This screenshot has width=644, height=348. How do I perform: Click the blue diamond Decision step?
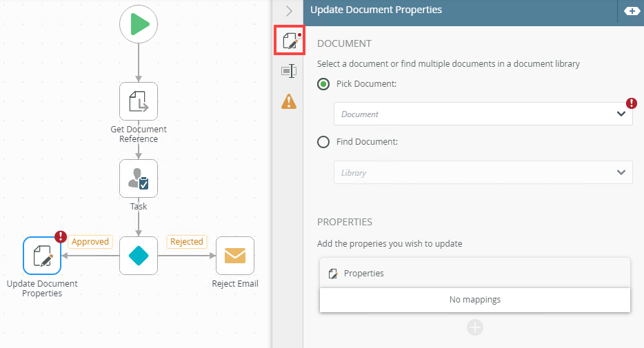[139, 256]
